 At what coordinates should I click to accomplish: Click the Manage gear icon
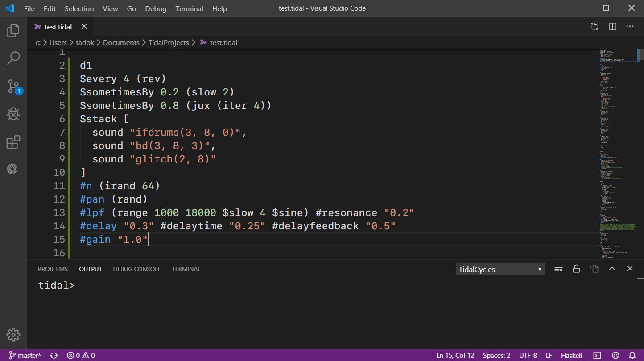pos(13,335)
